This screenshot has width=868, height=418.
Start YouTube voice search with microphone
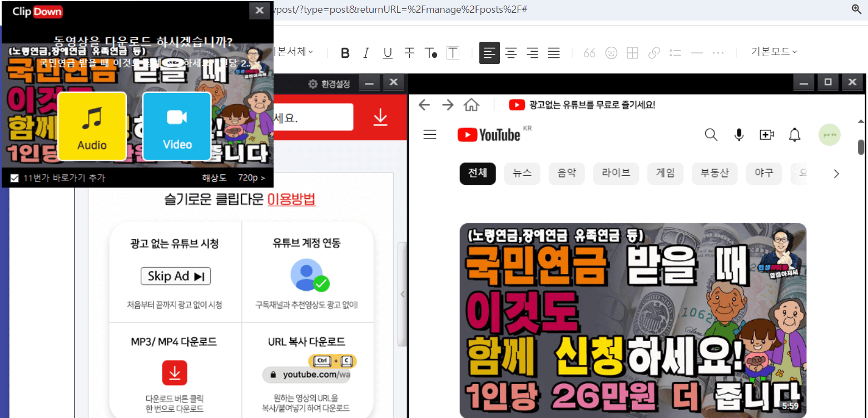[739, 135]
